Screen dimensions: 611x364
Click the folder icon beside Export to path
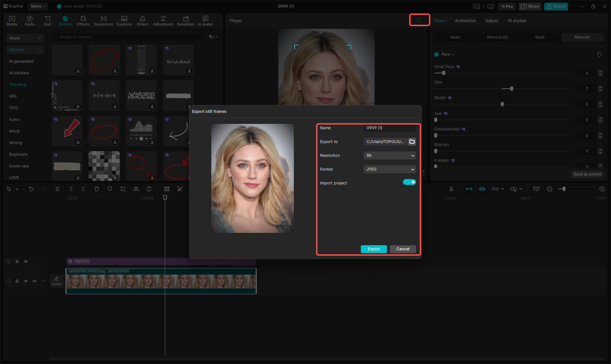coord(412,142)
